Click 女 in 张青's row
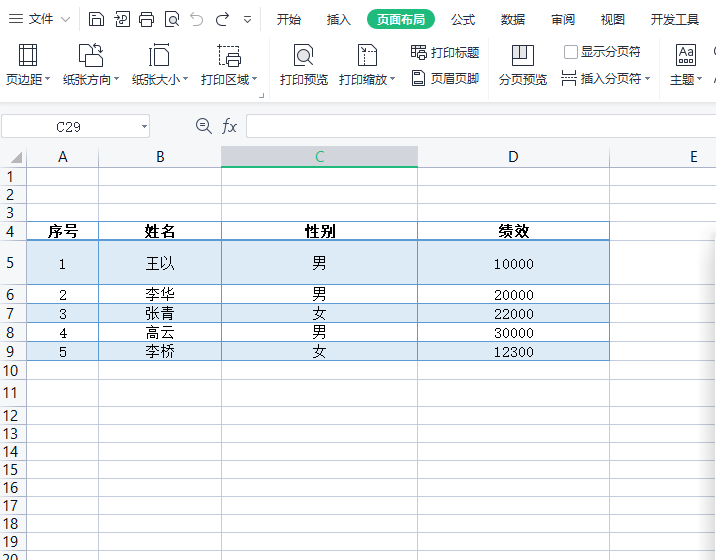716x560 pixels. pos(319,314)
